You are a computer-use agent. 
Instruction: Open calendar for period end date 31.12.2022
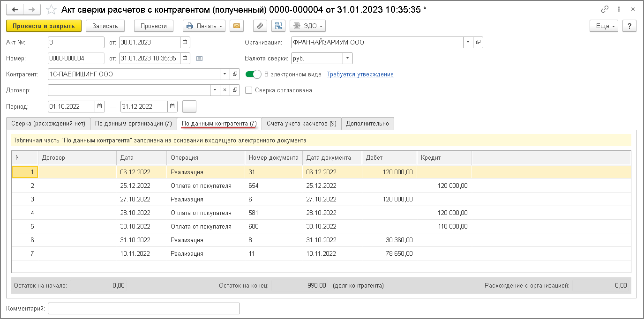[173, 106]
